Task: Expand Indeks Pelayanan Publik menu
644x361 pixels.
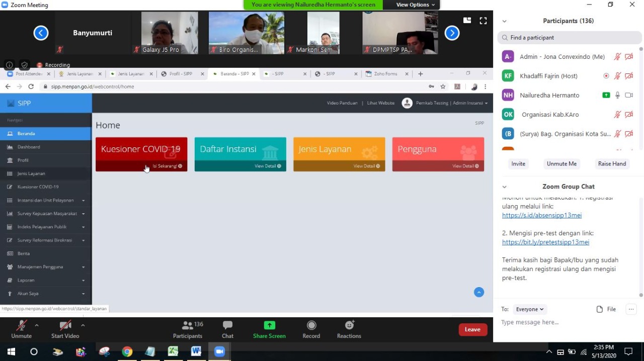Action: click(46, 227)
